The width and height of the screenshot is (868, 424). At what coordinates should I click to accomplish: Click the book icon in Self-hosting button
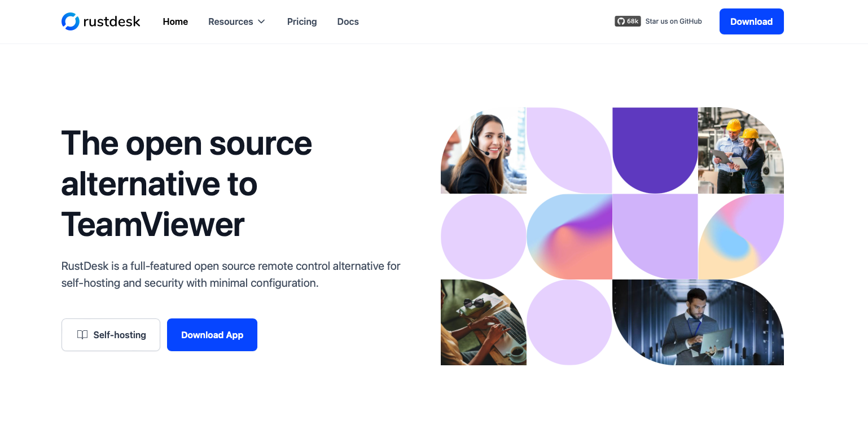(x=82, y=335)
